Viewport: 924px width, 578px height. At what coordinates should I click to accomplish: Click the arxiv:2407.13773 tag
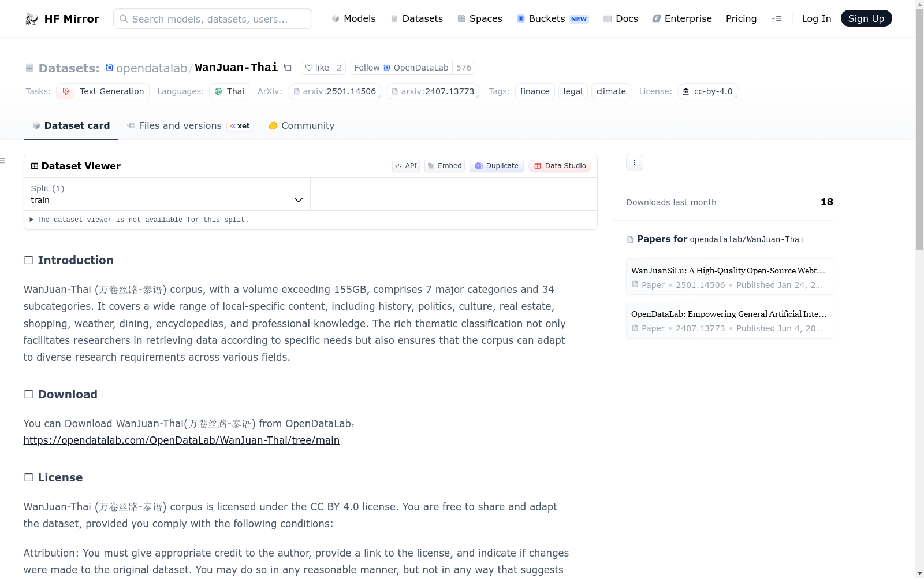coord(433,91)
